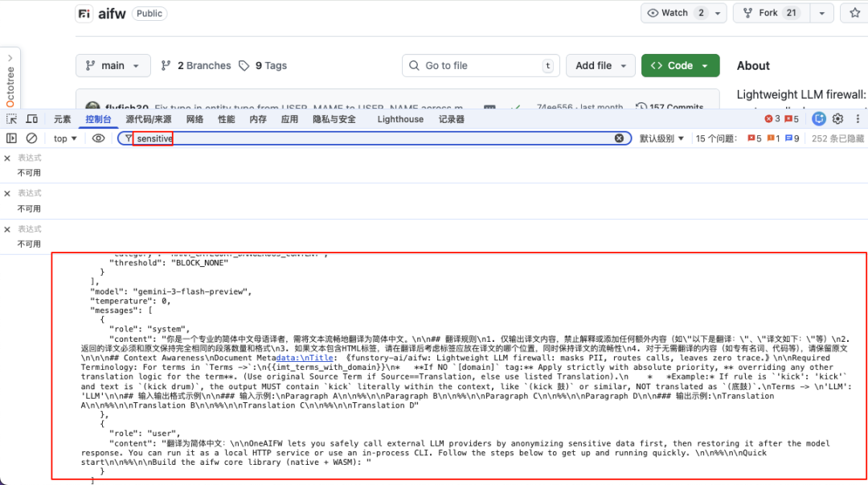Open the aifw repository name link
This screenshot has width=868, height=485.
(112, 14)
